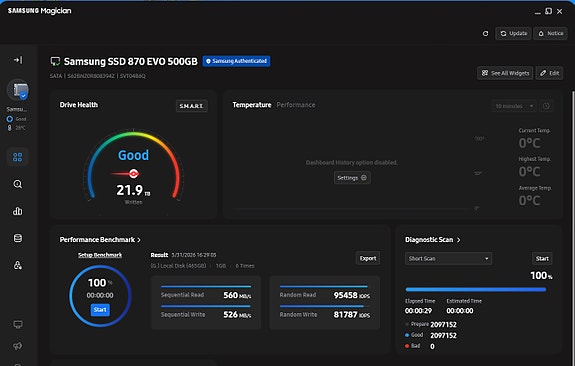Click the Current Temp. 0°C reading
575x366 pixels.
point(529,143)
